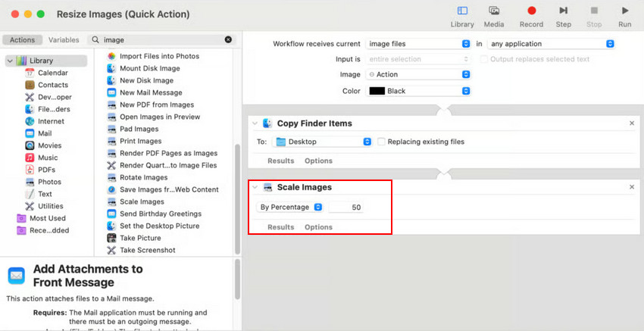The width and height of the screenshot is (644, 331).
Task: Run the workflow
Action: [625, 17]
